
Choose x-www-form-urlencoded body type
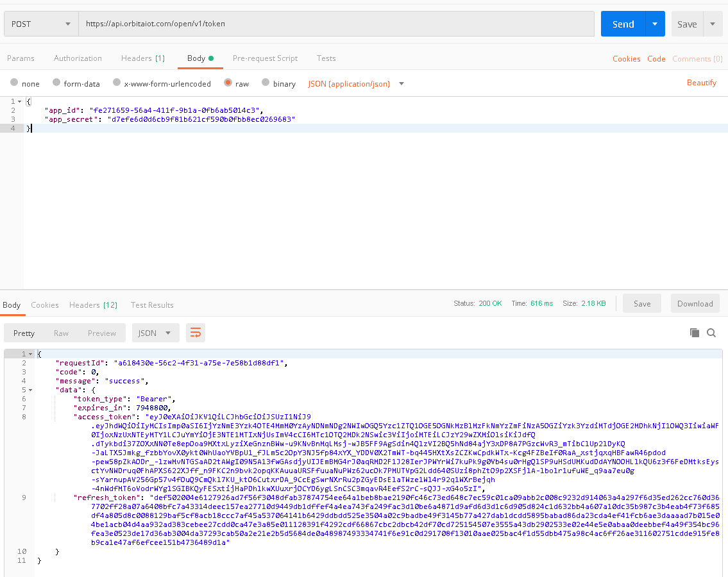tap(117, 83)
